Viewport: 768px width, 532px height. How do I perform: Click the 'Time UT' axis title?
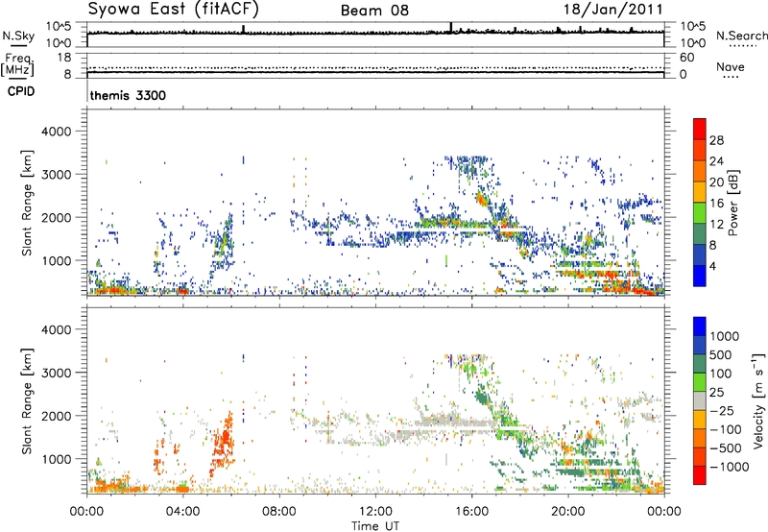click(375, 525)
